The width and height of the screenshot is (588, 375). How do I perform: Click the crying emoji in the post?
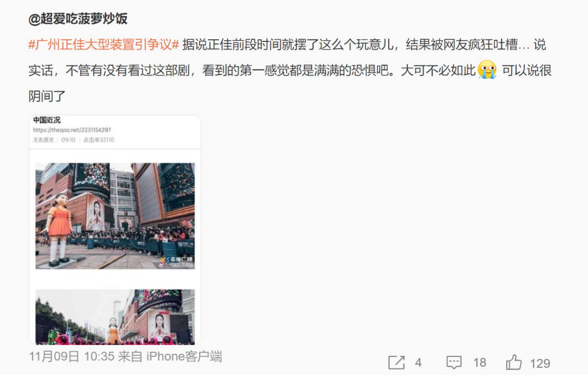[x=487, y=69]
